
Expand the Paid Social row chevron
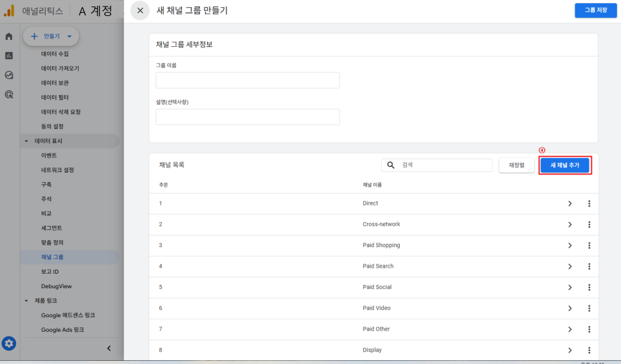pyautogui.click(x=570, y=287)
